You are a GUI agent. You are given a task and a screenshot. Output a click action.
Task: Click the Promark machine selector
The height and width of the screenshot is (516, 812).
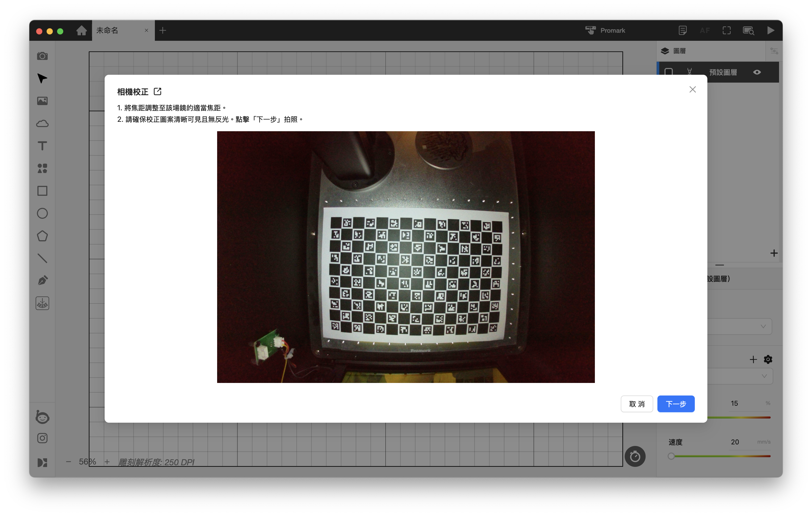click(x=605, y=30)
